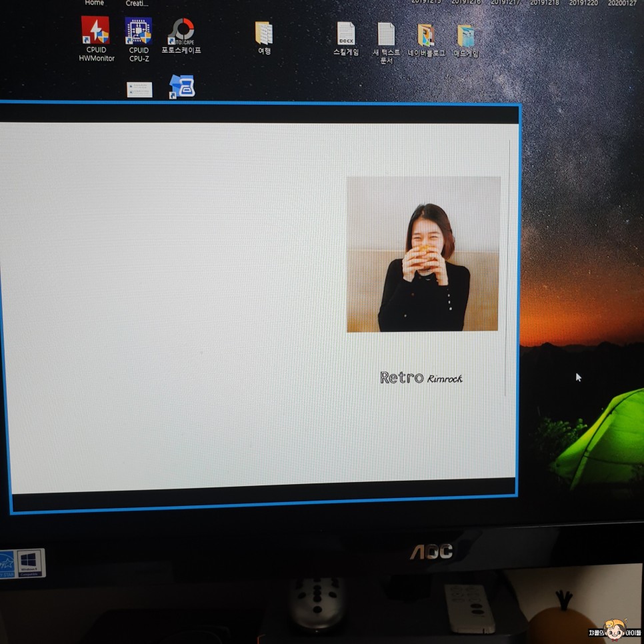Click the Retro Rimrock caption text
644x644 pixels.
click(421, 378)
